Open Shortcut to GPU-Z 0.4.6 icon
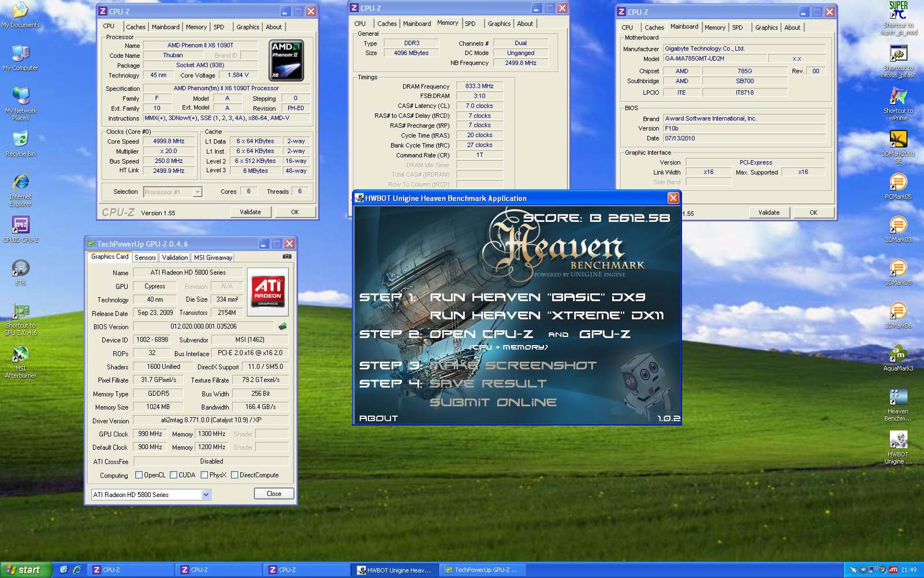This screenshot has height=578, width=924. [x=20, y=319]
